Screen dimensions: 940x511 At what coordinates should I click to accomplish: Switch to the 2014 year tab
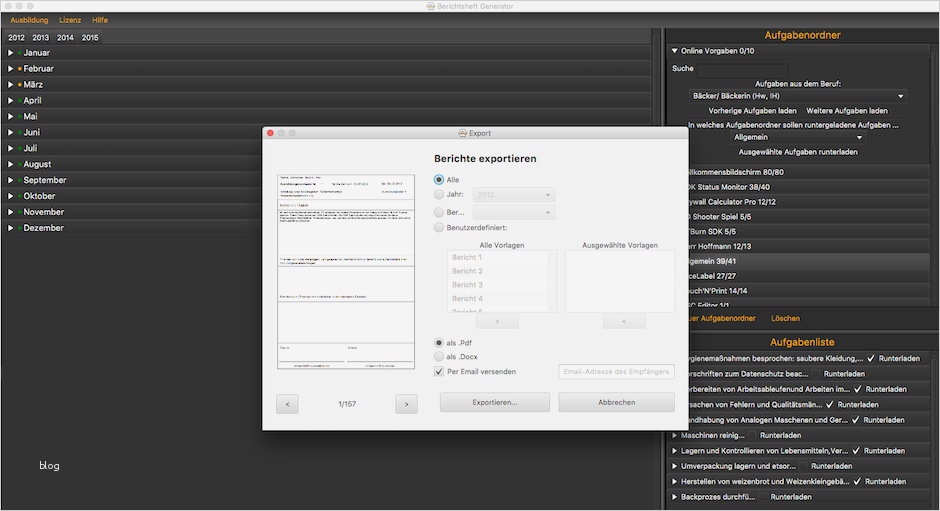[x=65, y=37]
